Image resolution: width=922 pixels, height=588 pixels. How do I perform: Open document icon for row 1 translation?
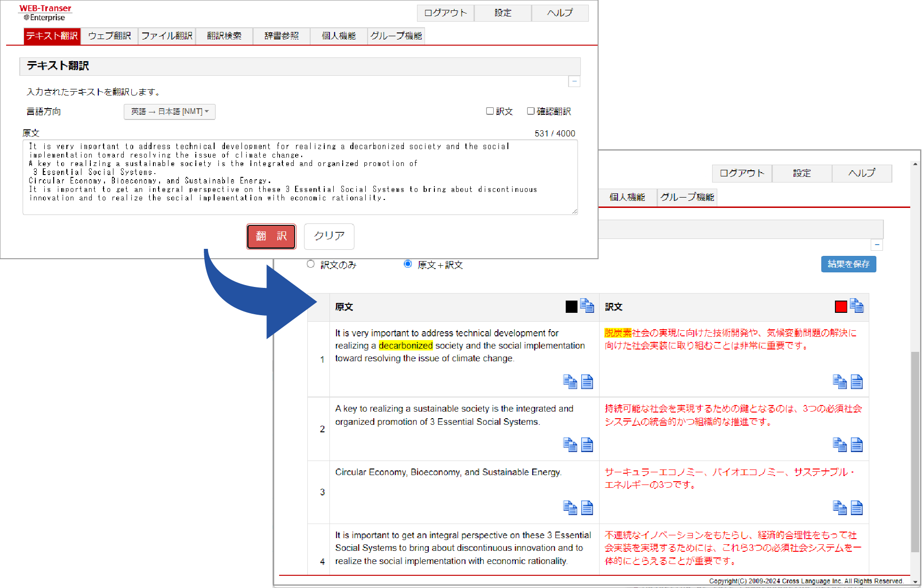[857, 381]
